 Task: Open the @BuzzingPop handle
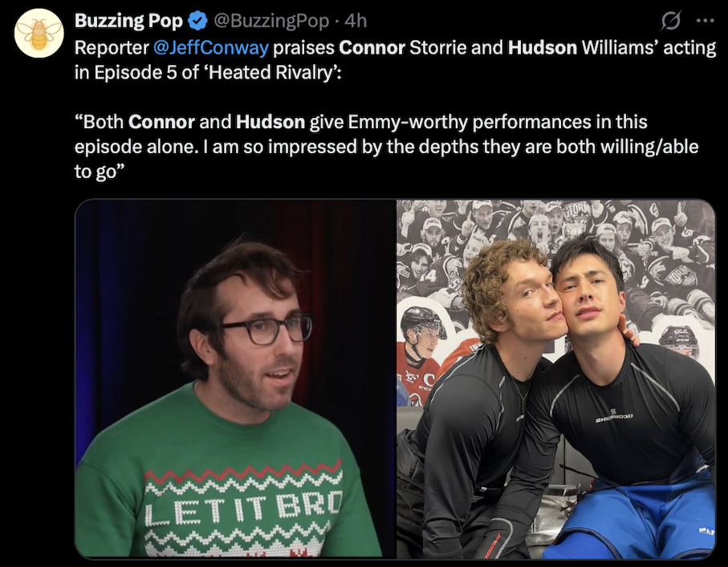point(270,21)
